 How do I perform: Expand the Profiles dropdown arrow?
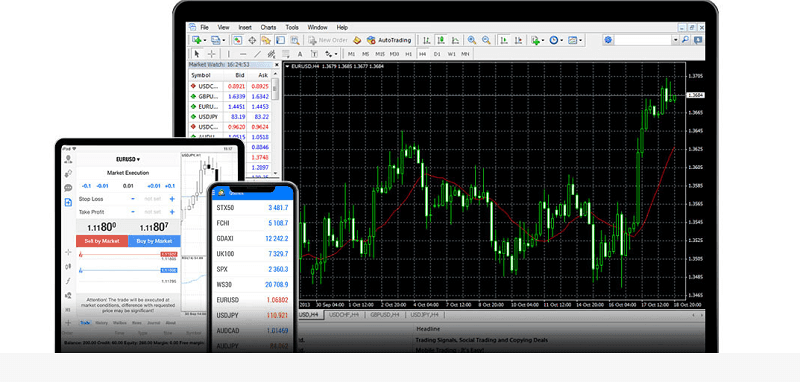[x=224, y=40]
